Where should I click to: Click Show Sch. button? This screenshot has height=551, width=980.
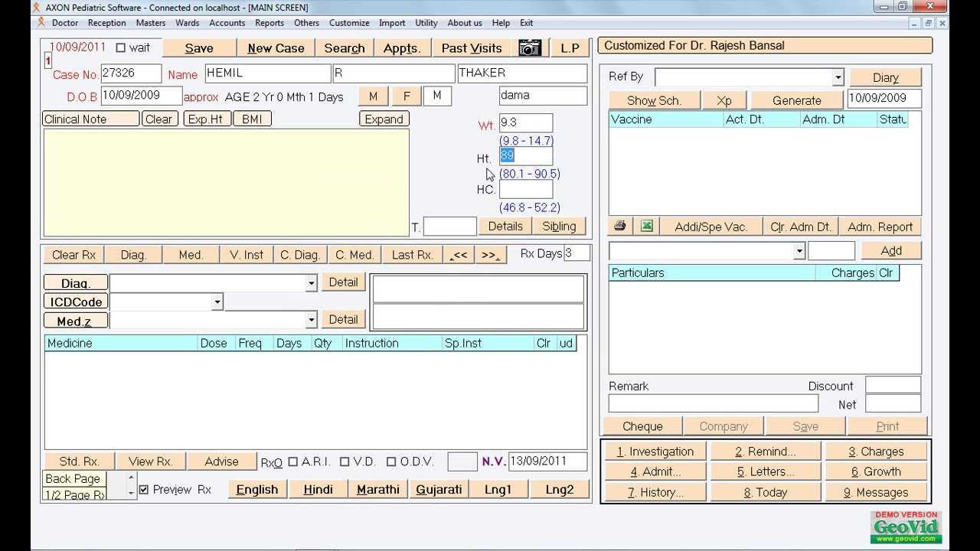pyautogui.click(x=654, y=100)
